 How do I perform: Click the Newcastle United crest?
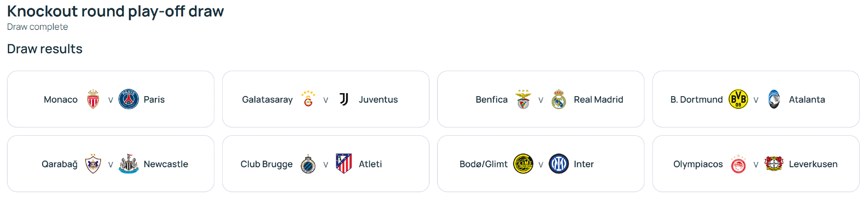(x=128, y=164)
